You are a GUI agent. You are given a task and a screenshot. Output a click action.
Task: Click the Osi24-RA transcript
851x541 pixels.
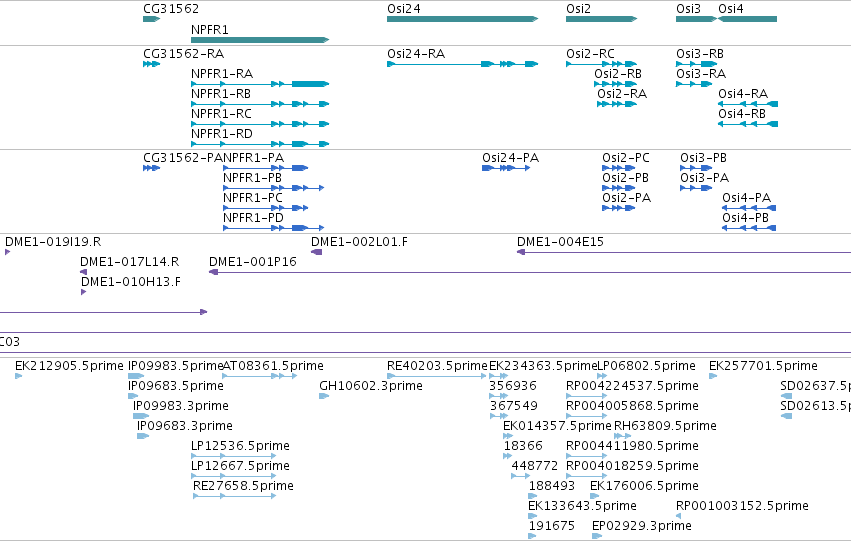[x=462, y=64]
